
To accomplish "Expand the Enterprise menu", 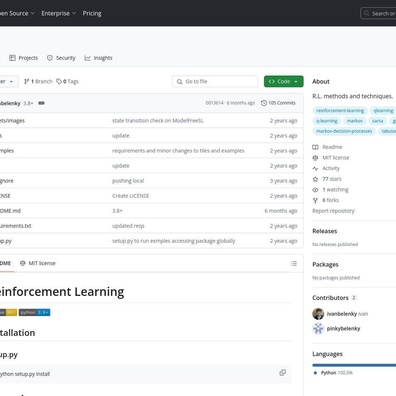I will click(x=59, y=13).
